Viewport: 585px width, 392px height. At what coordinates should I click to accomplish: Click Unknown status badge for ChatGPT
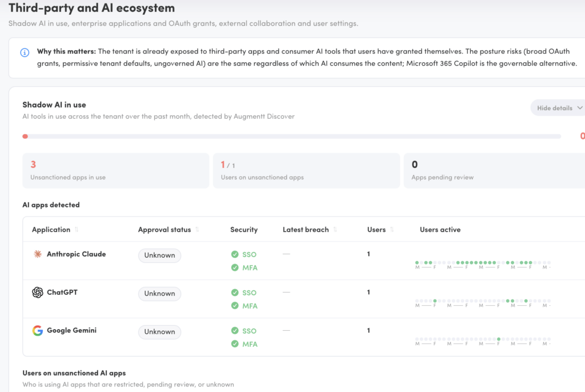[x=160, y=294]
